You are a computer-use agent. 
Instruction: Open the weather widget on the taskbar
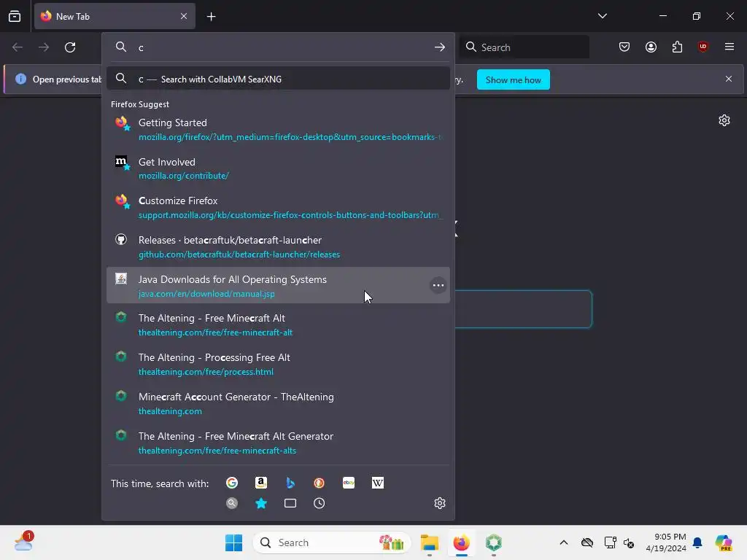(x=23, y=542)
